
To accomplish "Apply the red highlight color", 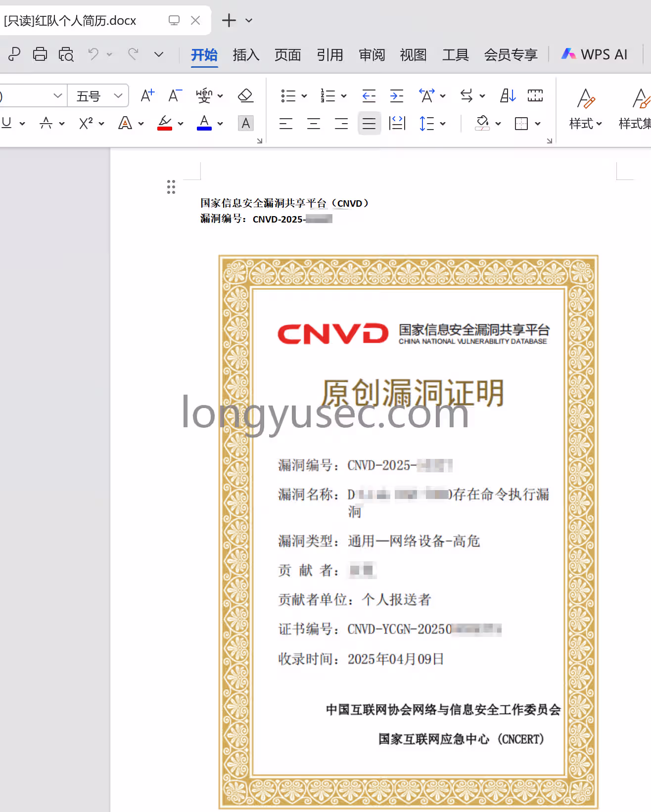I will 165,123.
